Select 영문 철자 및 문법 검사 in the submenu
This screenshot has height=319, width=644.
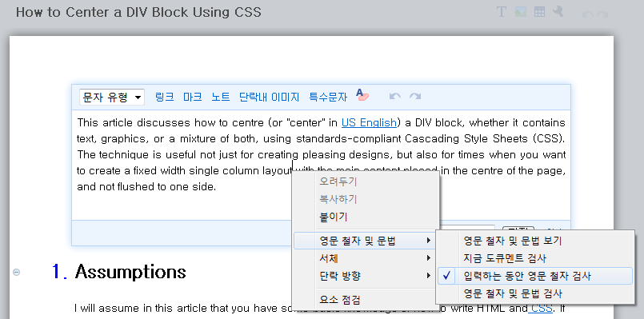535,293
